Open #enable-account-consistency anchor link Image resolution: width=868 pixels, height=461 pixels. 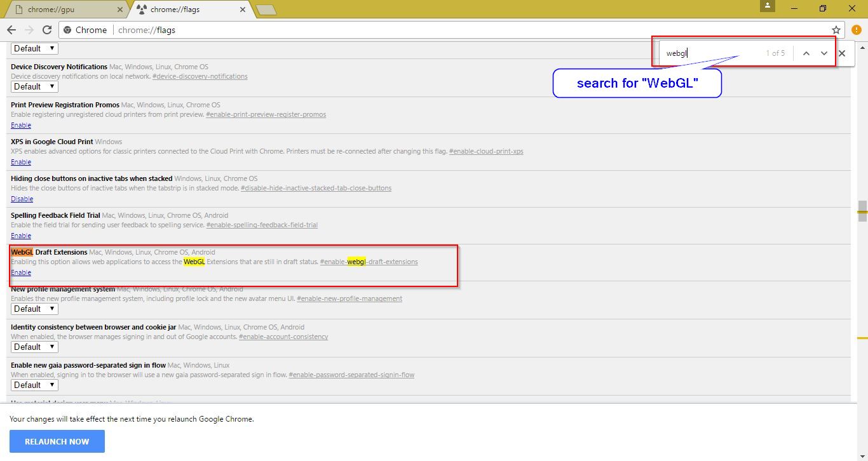[x=283, y=337]
